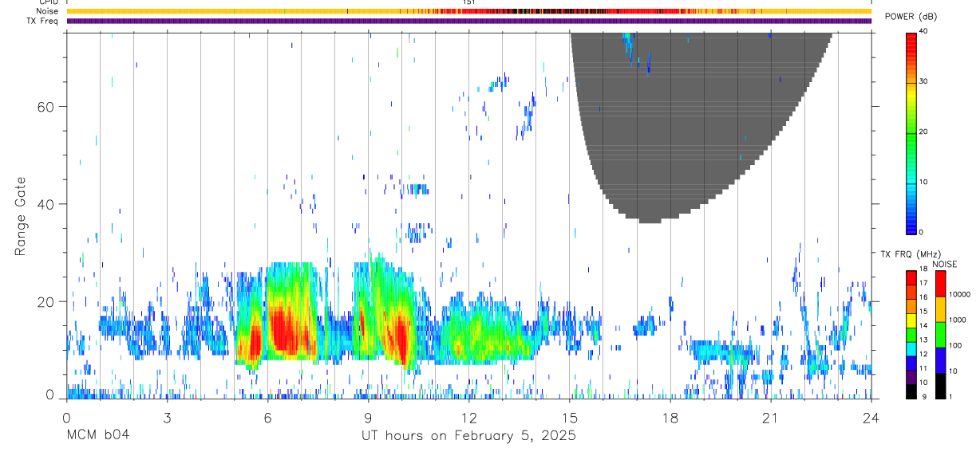Select the 6 tick on the UT hours axis
980x452 pixels.
tap(267, 417)
